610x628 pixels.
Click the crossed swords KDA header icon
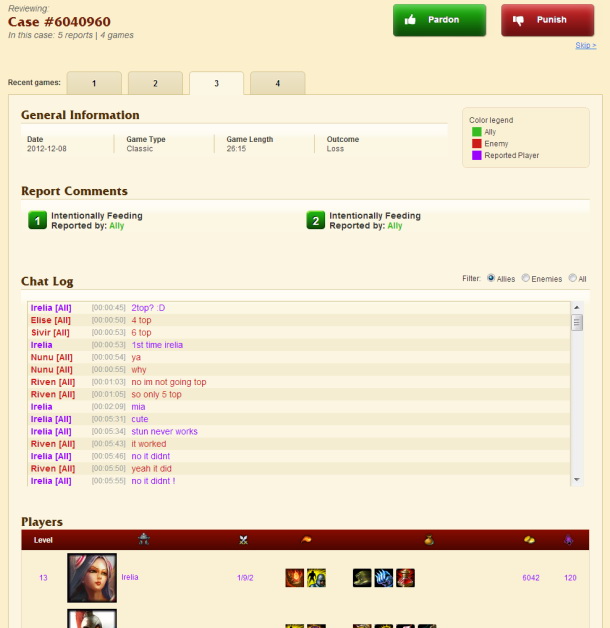(243, 540)
